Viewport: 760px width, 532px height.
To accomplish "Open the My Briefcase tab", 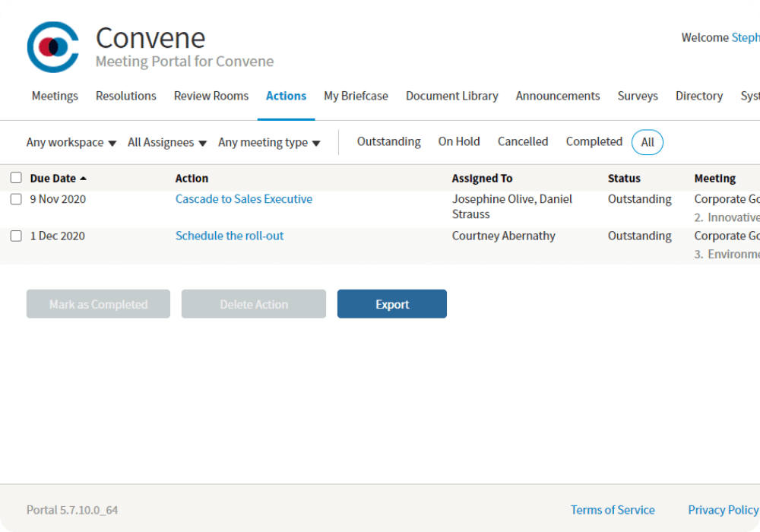I will coord(356,96).
